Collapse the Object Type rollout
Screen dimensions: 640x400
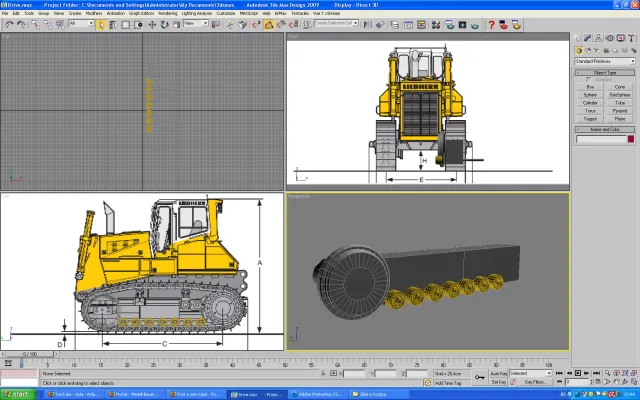pos(605,73)
